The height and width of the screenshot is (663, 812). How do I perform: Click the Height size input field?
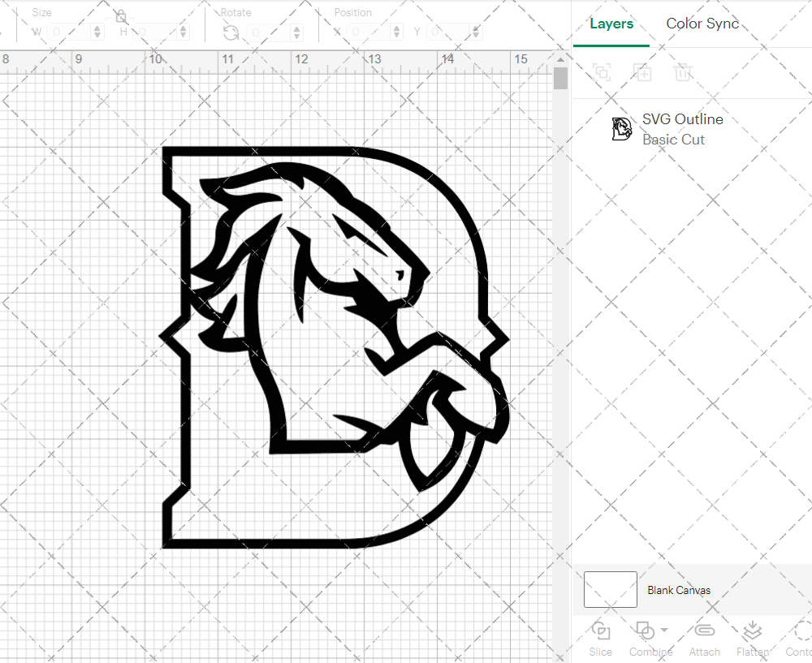pos(155,32)
